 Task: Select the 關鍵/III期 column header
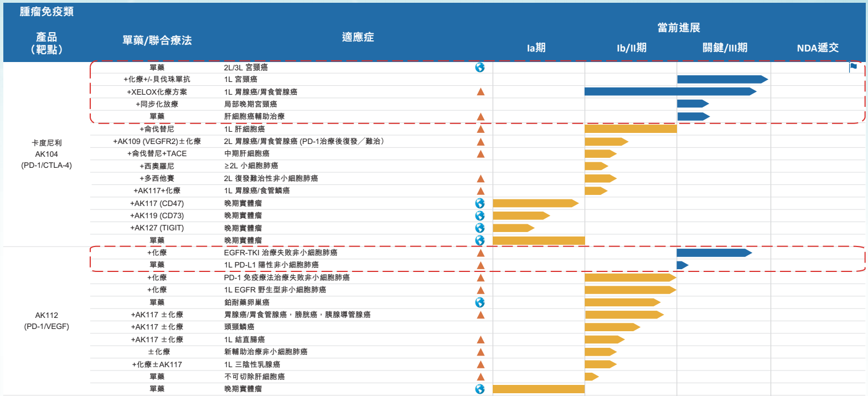point(724,48)
